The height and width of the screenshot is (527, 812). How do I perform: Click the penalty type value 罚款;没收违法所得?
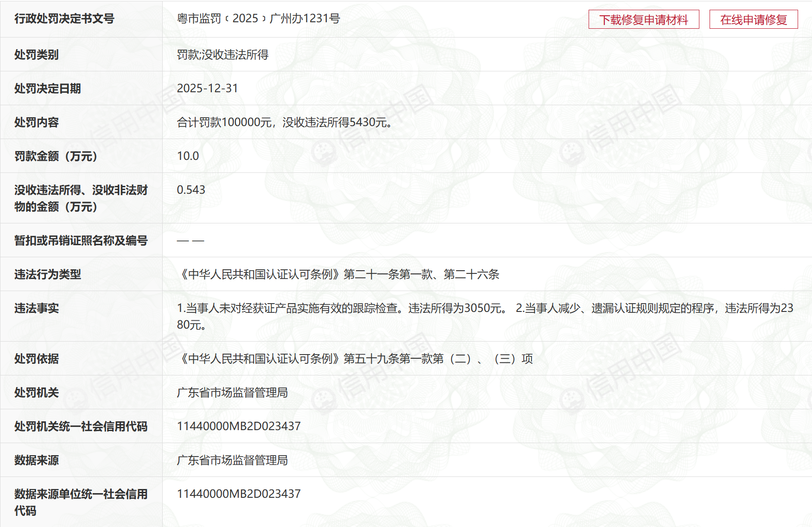(222, 55)
